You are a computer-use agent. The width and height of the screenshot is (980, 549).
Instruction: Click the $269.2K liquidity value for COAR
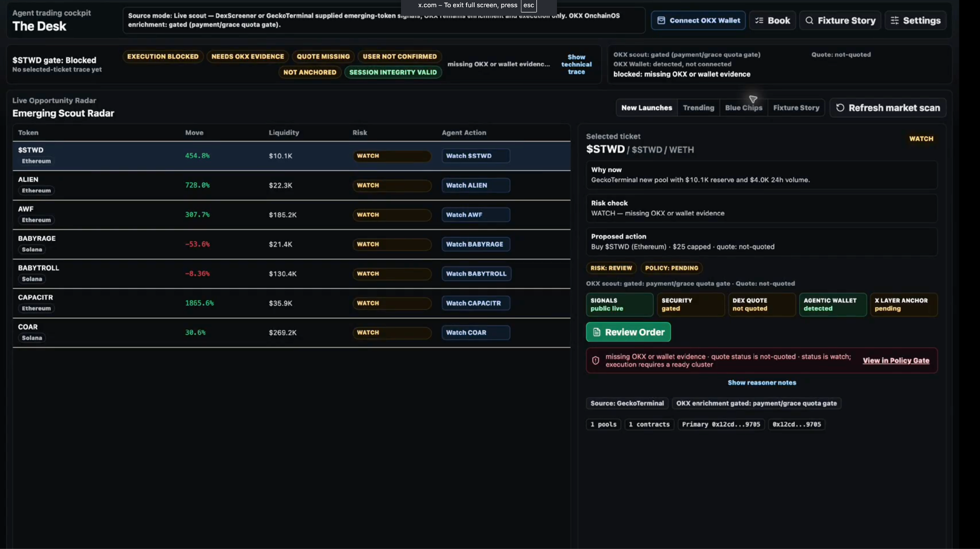click(x=283, y=332)
